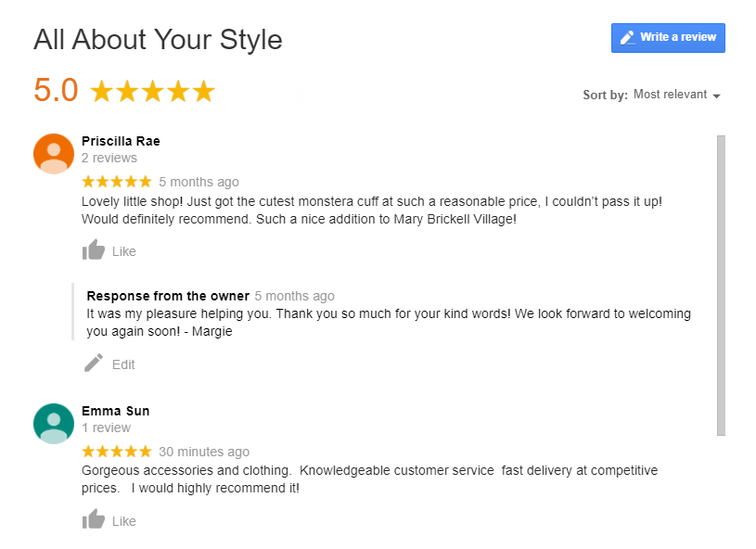Click thumbs-up icon under Emma Sun's review
756x549 pixels.
tap(94, 520)
